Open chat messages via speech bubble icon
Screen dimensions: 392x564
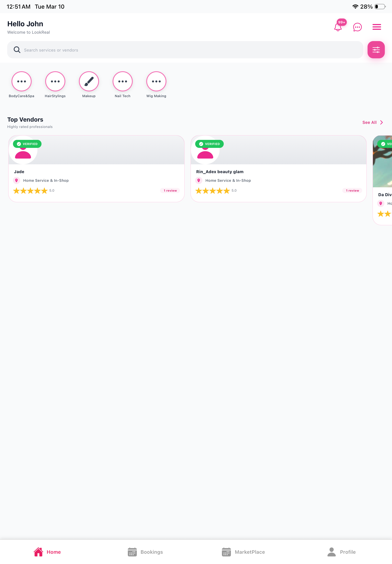[357, 27]
